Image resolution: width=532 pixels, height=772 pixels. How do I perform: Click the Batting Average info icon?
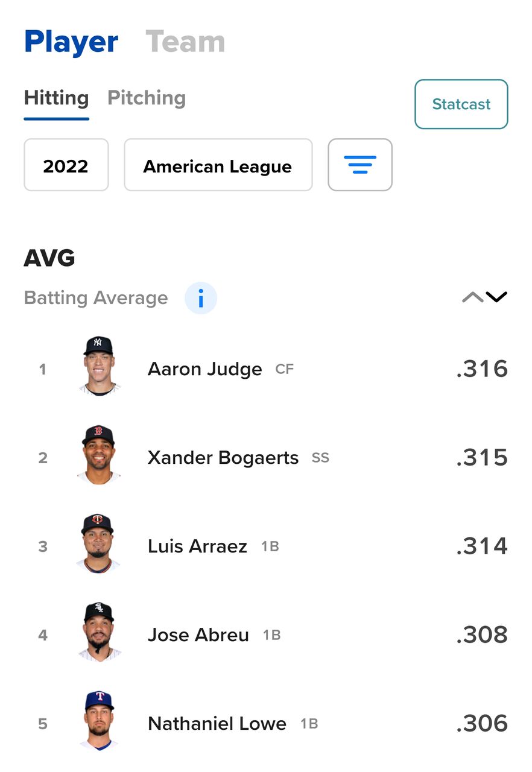(200, 298)
